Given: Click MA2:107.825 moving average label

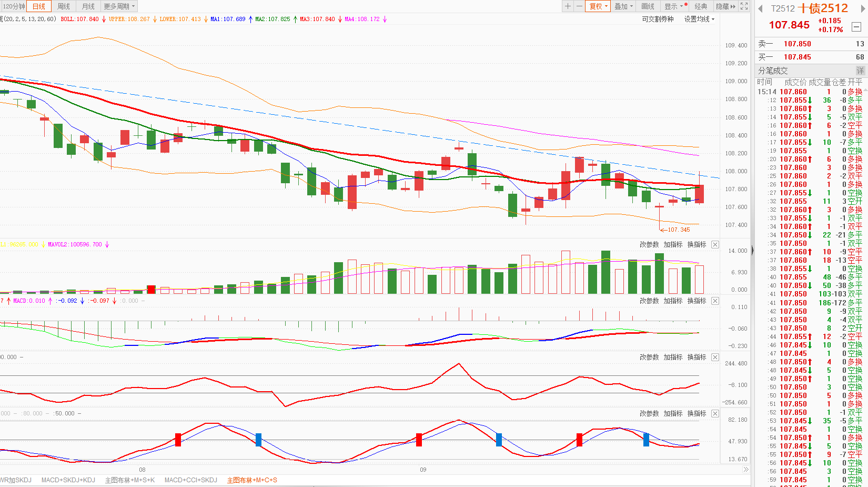Looking at the screenshot, I should point(272,19).
